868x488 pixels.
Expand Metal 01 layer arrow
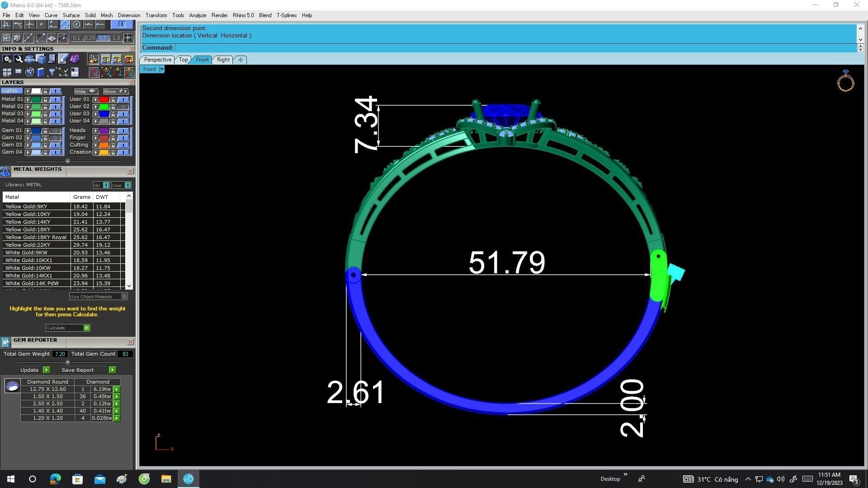coord(28,99)
